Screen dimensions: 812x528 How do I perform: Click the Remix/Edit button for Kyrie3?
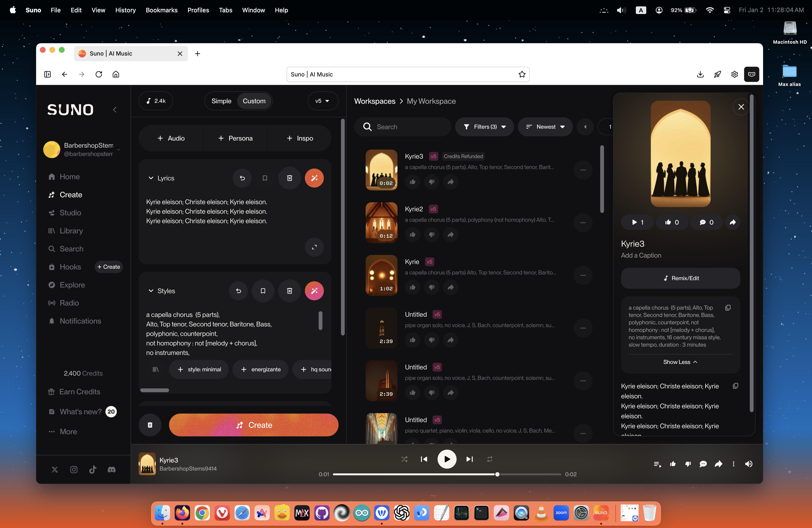click(680, 278)
